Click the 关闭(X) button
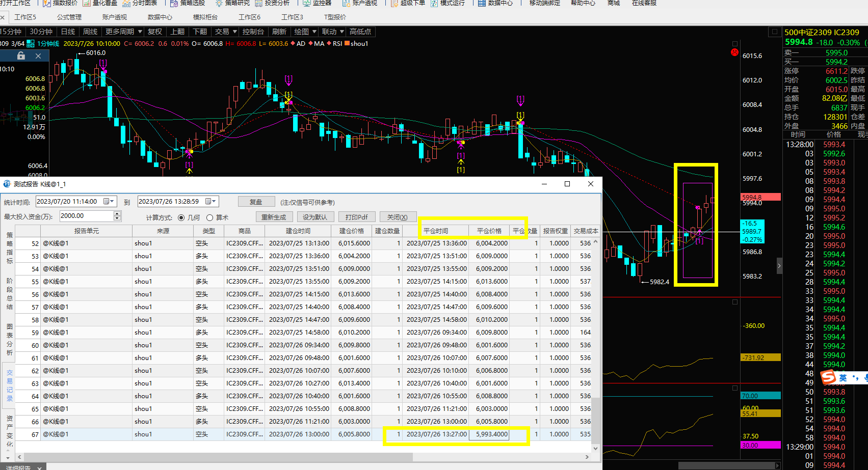 [398, 217]
